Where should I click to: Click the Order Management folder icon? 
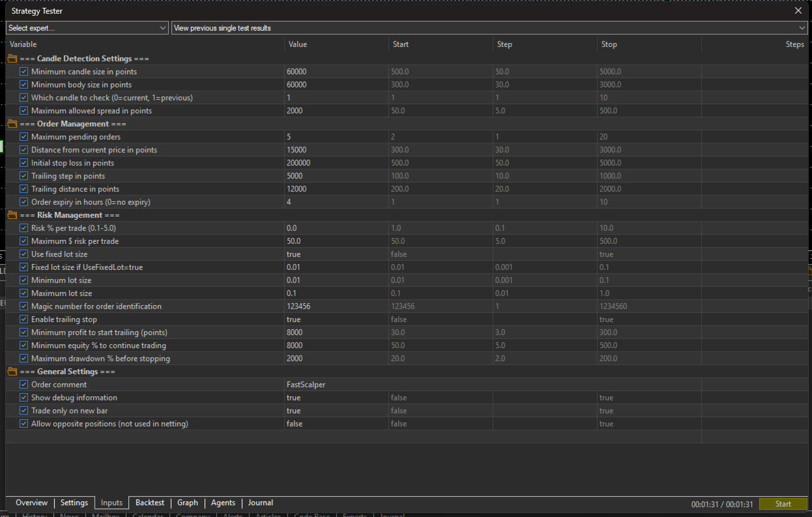12,124
